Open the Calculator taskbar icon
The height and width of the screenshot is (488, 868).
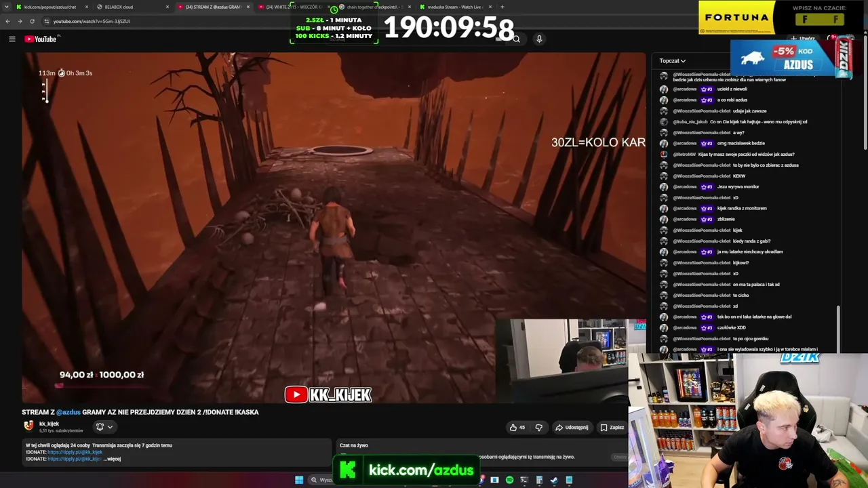(x=539, y=480)
